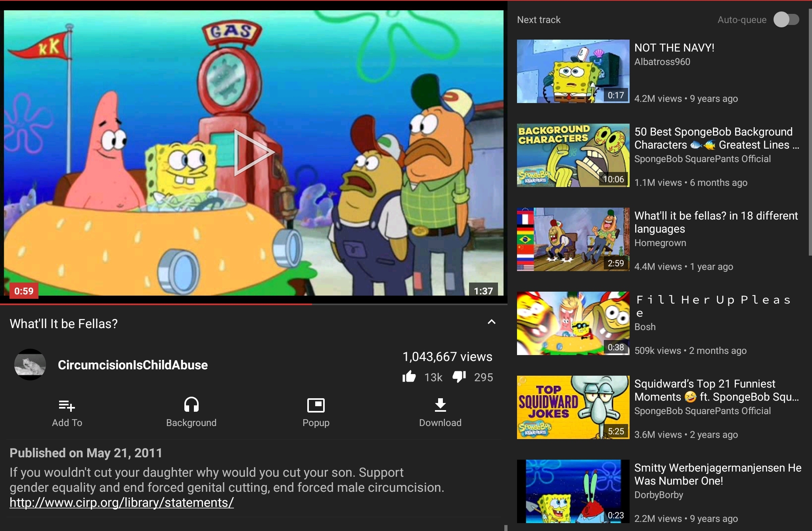The image size is (812, 531).
Task: Click the 0:59 current time label
Action: pos(24,291)
